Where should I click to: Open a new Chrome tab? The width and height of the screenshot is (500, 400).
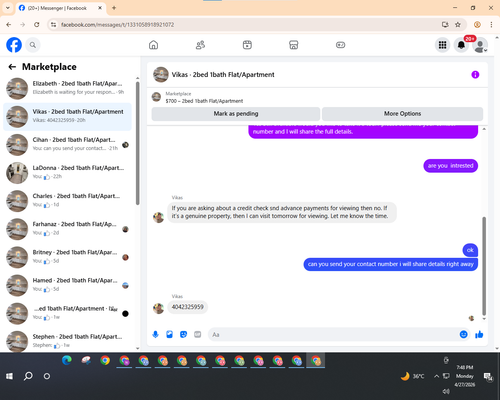point(114,8)
